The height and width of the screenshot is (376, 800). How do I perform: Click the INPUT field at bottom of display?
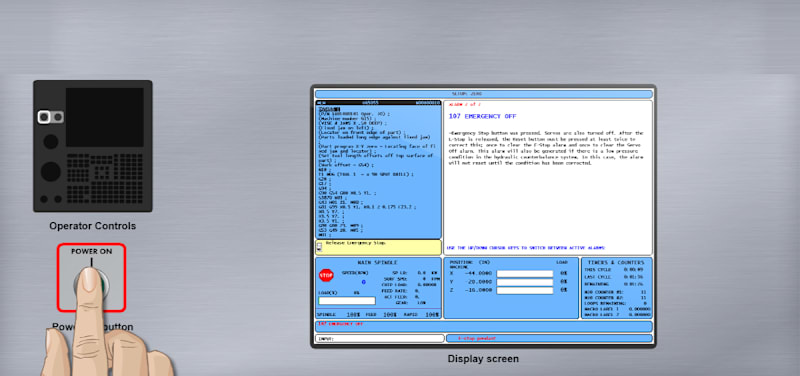[380, 338]
